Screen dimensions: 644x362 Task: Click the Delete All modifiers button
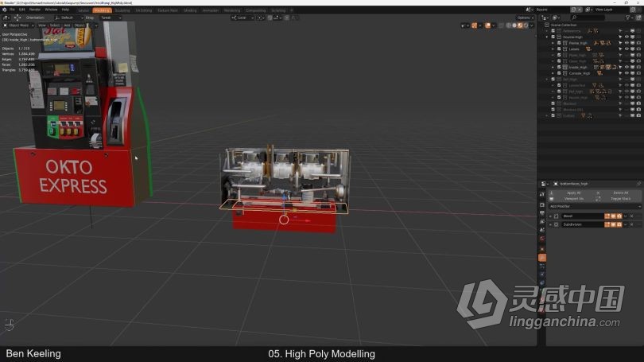click(x=620, y=193)
